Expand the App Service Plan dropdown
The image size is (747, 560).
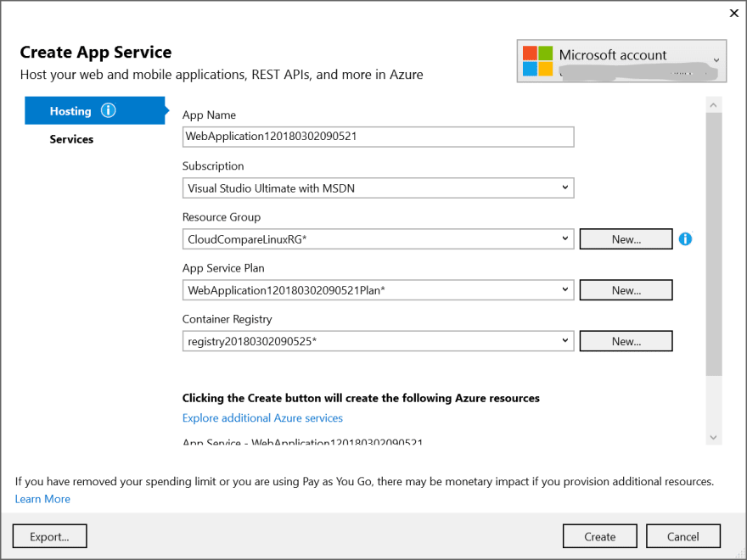pyautogui.click(x=379, y=290)
